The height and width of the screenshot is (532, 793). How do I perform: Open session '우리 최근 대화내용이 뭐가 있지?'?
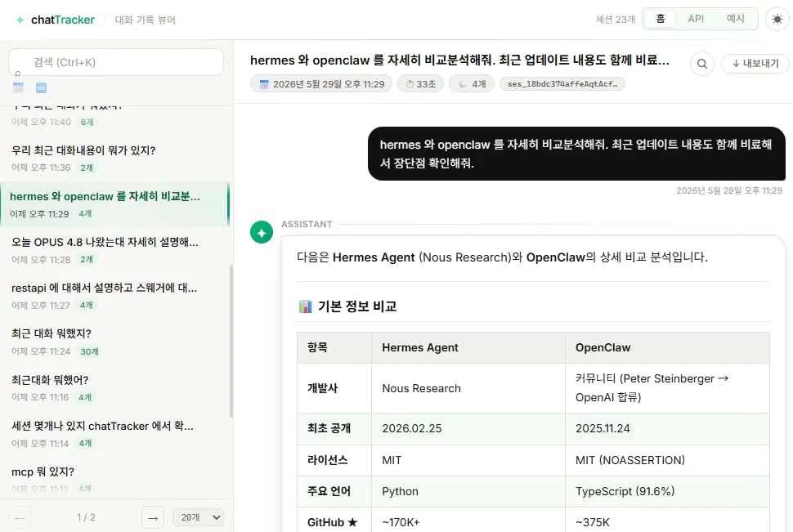(114, 159)
